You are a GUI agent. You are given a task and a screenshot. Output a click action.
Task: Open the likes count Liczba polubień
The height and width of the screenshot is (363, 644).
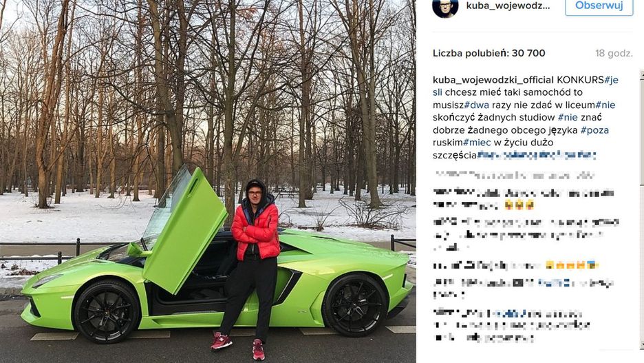(489, 53)
